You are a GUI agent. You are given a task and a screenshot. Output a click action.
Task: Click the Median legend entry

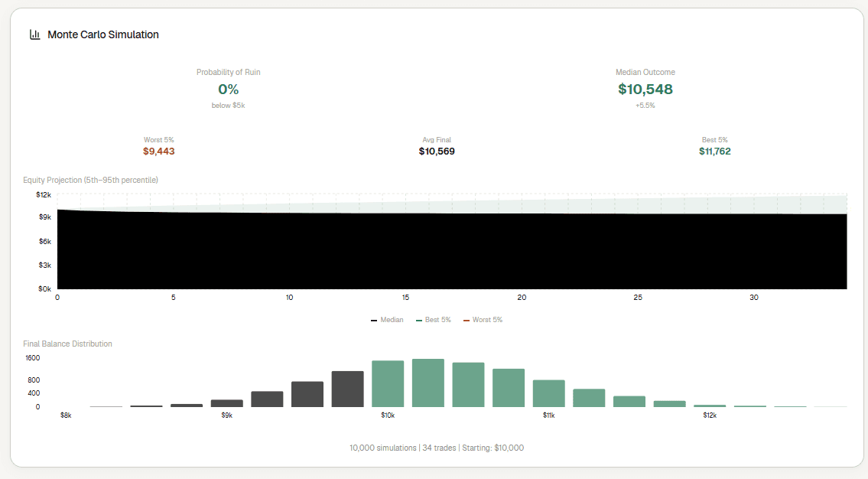(x=387, y=320)
